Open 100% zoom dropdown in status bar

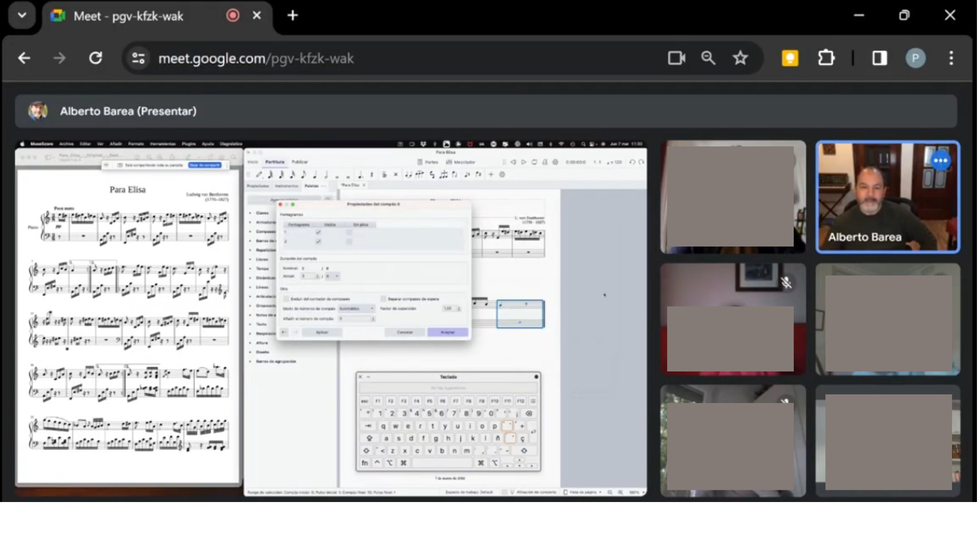click(x=636, y=493)
